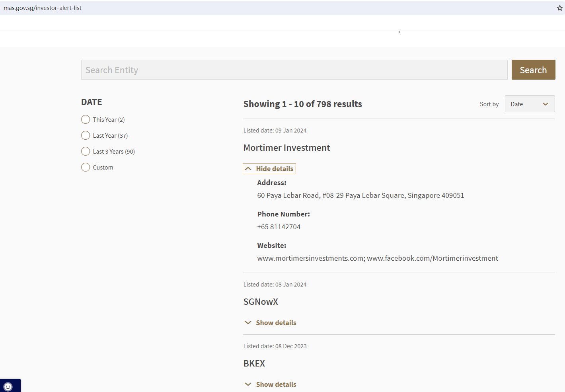This screenshot has width=565, height=392.
Task: Click the phone number +65 81142704
Action: (x=279, y=227)
